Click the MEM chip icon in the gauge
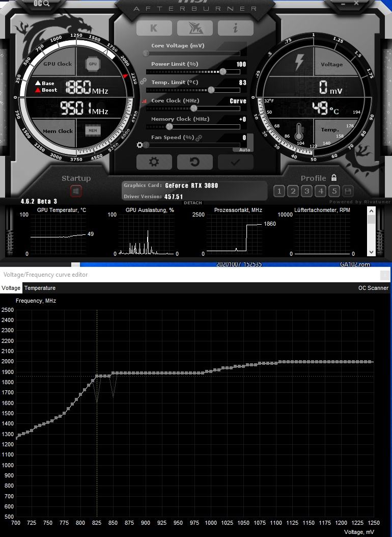This screenshot has width=392, height=537. (x=93, y=130)
